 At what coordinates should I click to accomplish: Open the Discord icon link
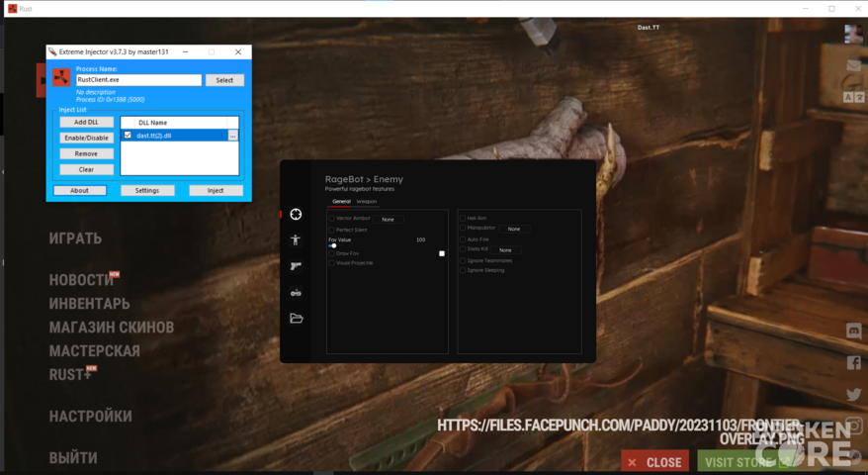click(x=853, y=331)
